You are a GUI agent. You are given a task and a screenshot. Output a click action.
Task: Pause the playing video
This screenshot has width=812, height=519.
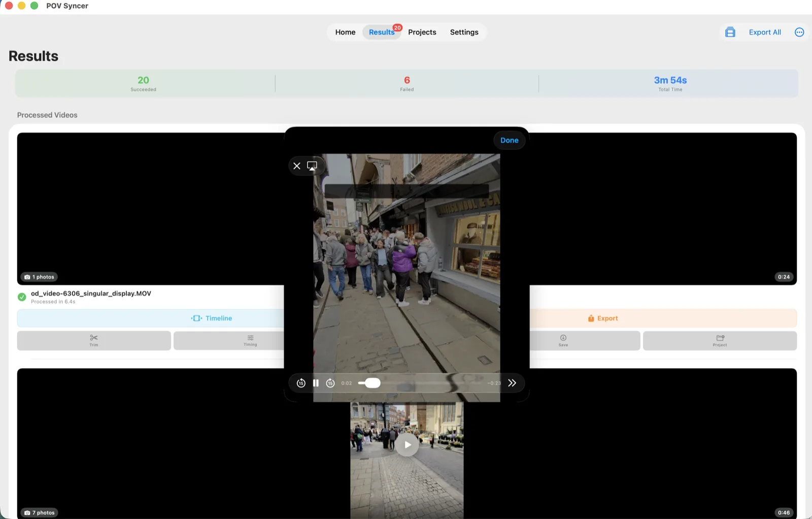coord(316,383)
